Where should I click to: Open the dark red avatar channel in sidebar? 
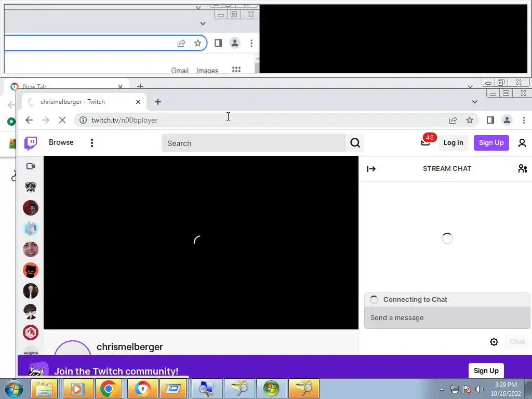31,208
